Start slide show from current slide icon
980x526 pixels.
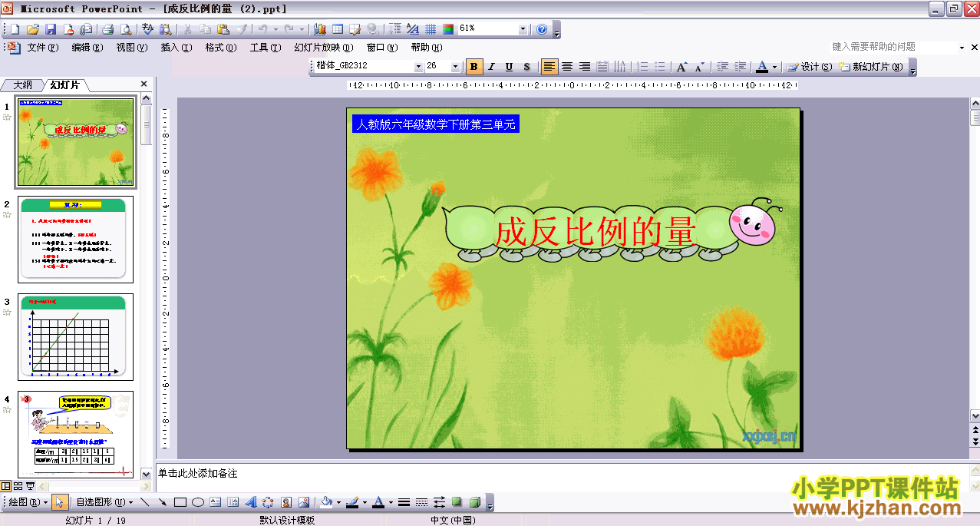[30, 485]
